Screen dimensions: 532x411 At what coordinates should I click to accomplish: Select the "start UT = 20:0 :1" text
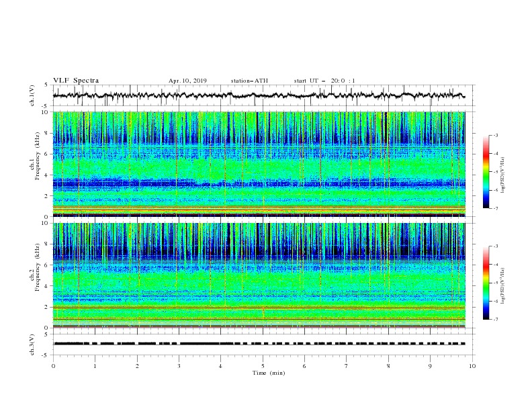324,81
